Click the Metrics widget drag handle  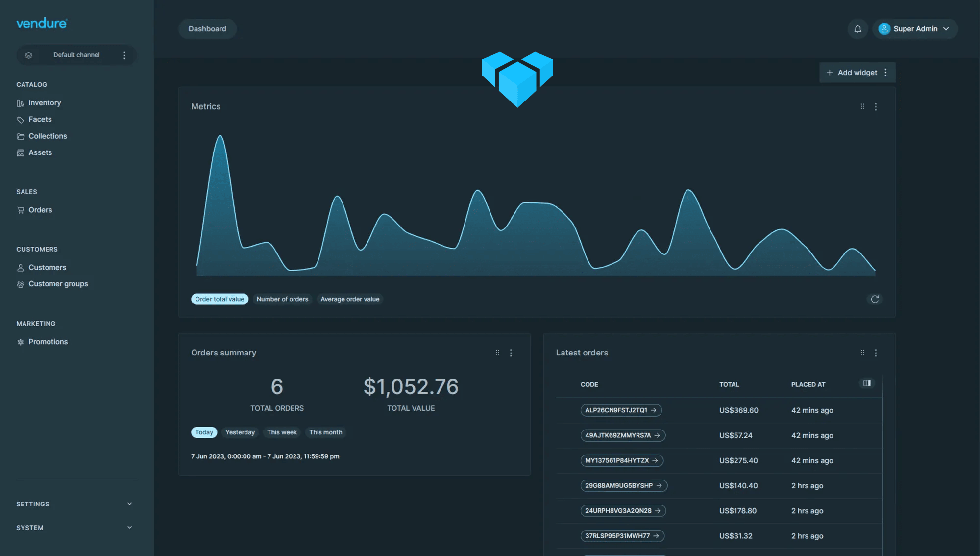tap(862, 106)
